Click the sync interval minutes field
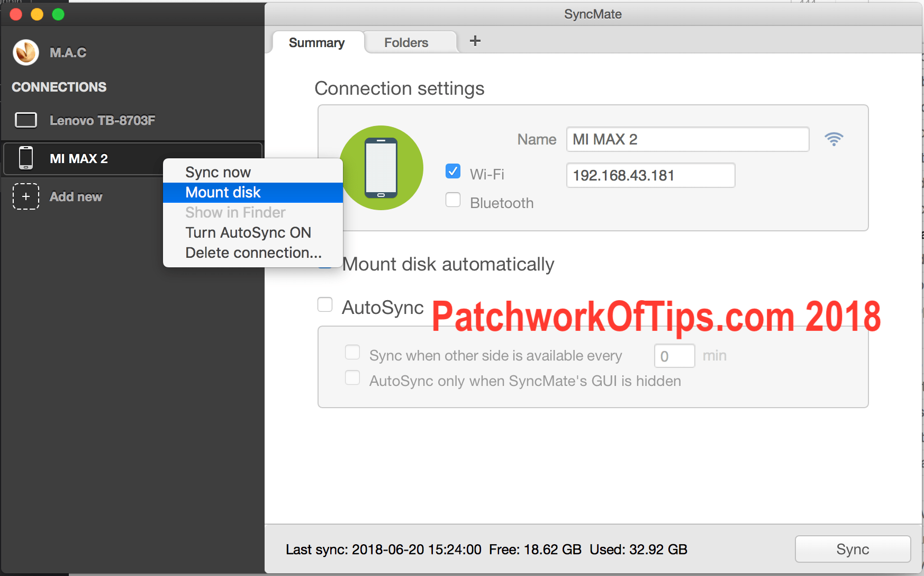924x576 pixels. tap(674, 356)
